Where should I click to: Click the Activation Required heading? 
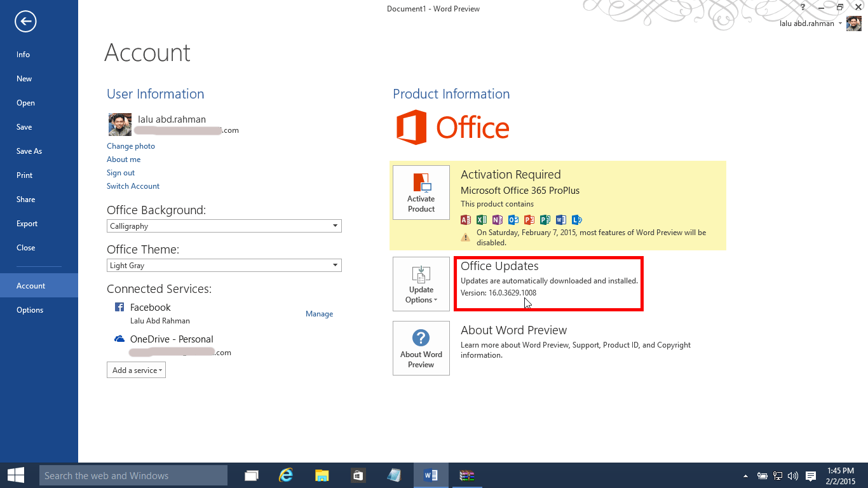coord(511,175)
